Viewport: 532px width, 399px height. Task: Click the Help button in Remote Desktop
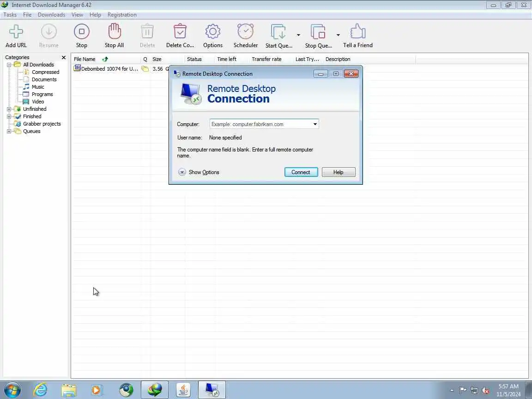click(x=338, y=172)
